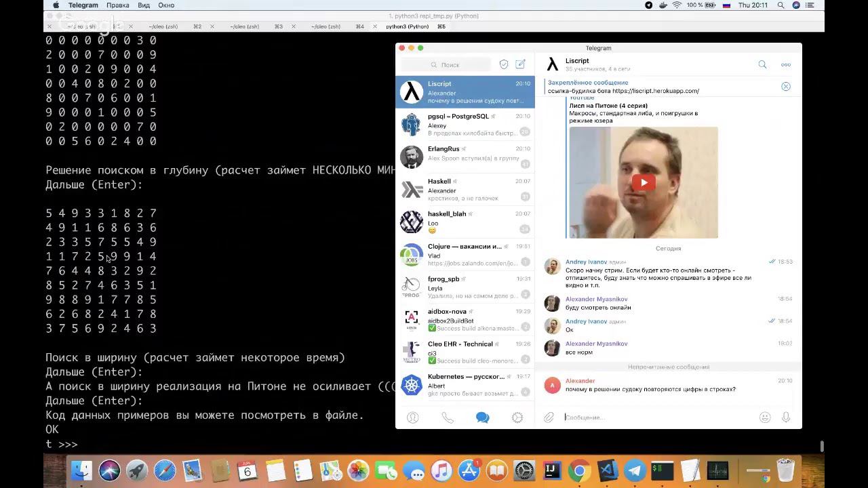Open the liscript.herokuapp.com pinned link
868x488 pixels.
tap(656, 91)
